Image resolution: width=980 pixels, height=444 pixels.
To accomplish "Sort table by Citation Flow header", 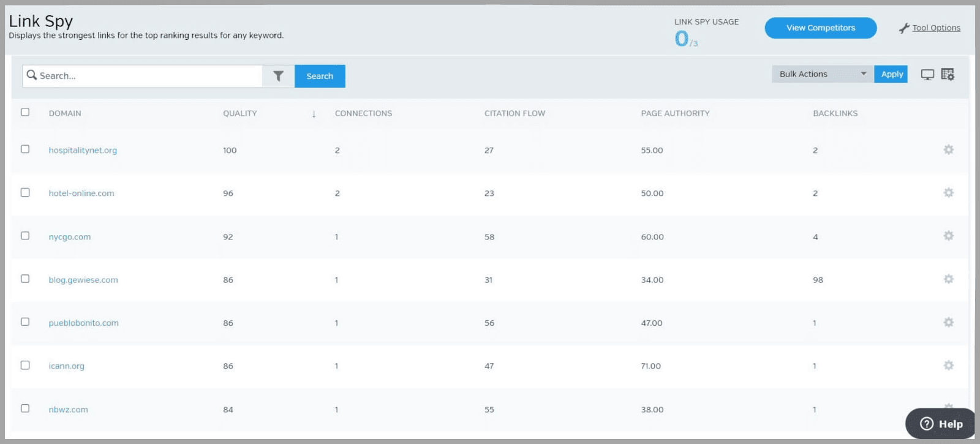I will coord(514,113).
